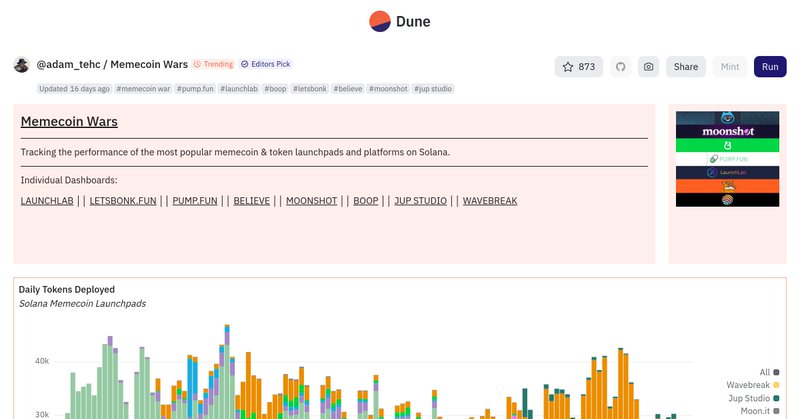Star the dashboard with 873 stars

pos(579,67)
